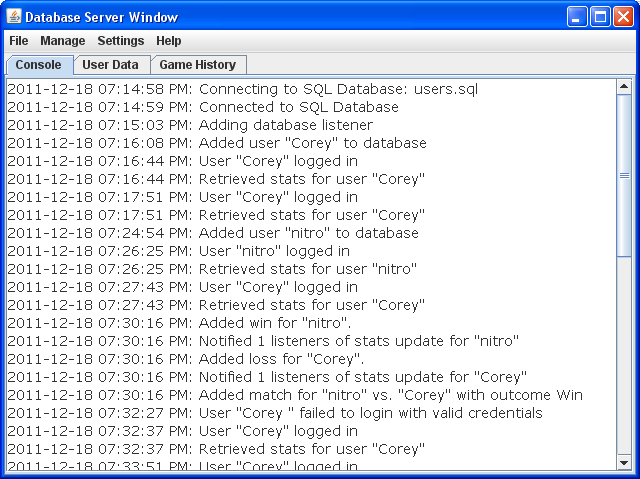Switch to the User Data tab
This screenshot has height=479, width=640.
tap(110, 65)
